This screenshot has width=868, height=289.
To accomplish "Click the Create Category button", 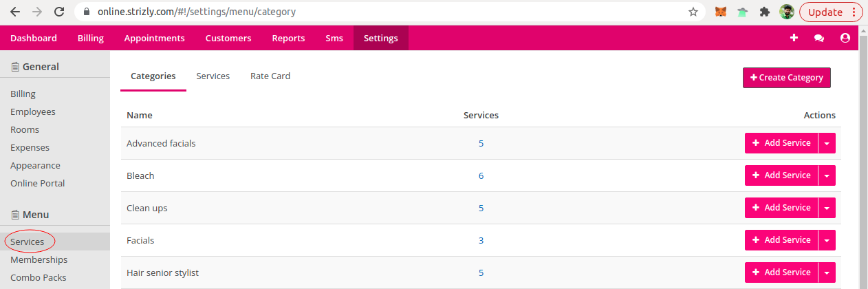I will [x=787, y=78].
